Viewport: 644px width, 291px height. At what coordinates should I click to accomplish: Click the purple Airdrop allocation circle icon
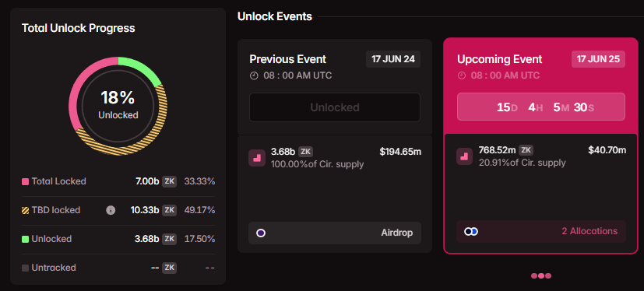point(261,233)
